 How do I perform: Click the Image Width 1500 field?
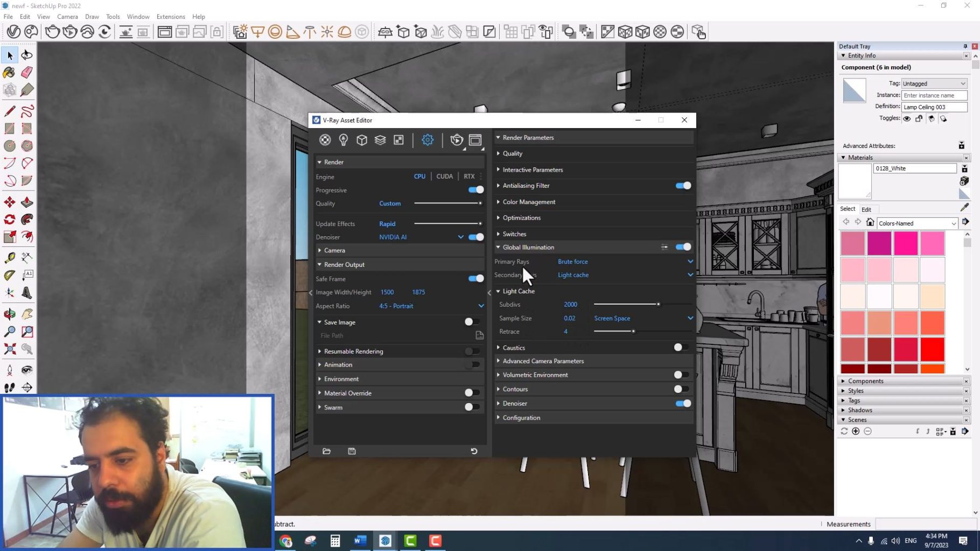pyautogui.click(x=387, y=292)
